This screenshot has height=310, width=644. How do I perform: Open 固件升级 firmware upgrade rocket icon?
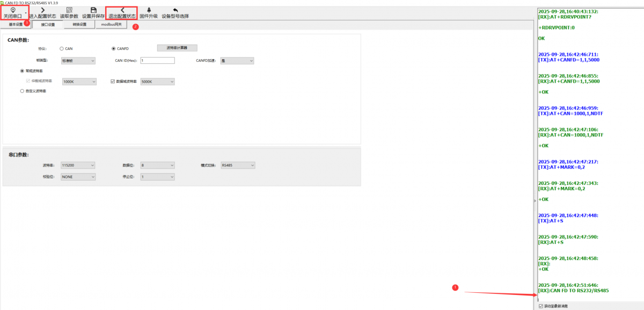(x=149, y=10)
